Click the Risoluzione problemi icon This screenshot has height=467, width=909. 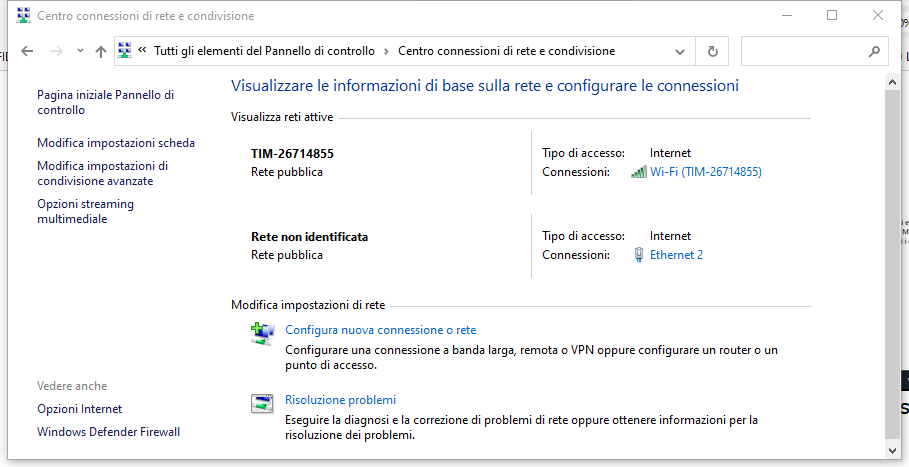(262, 403)
